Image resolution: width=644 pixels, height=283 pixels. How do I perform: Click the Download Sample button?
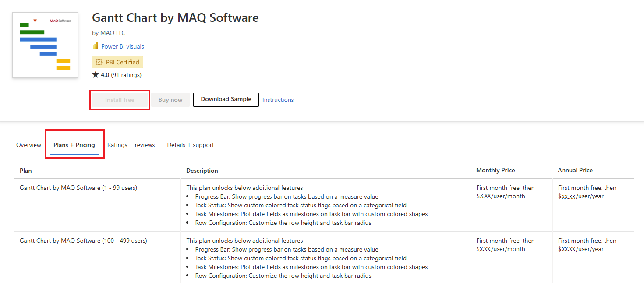click(226, 99)
